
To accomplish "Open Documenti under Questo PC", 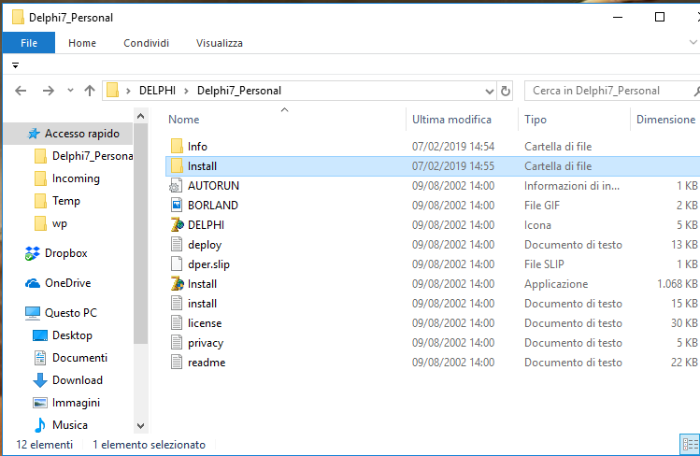I will click(79, 357).
